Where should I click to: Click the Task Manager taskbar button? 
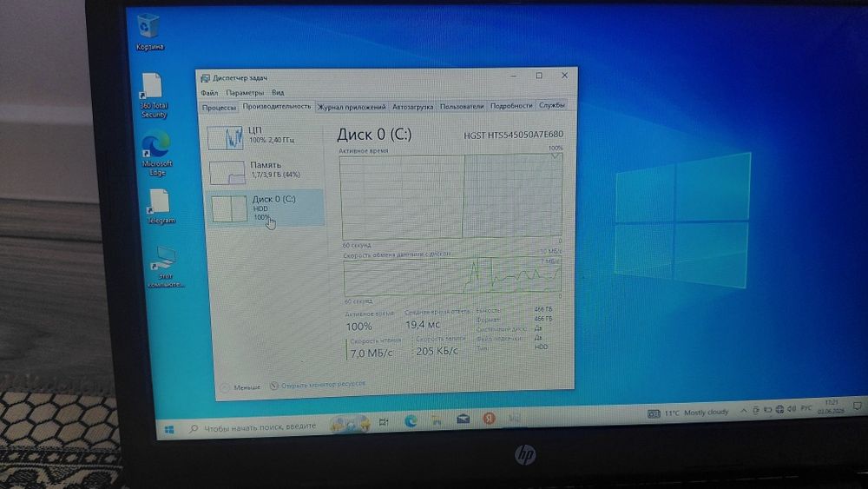point(514,418)
